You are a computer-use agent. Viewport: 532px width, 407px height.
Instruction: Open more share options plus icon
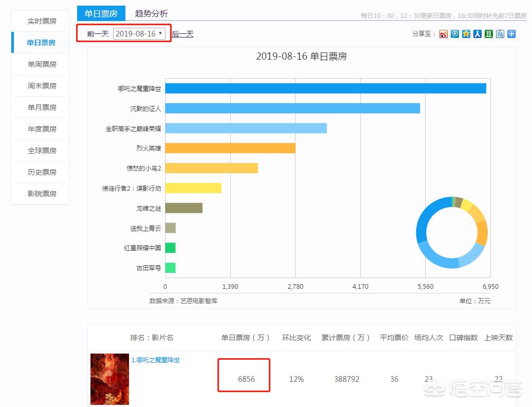tap(511, 34)
